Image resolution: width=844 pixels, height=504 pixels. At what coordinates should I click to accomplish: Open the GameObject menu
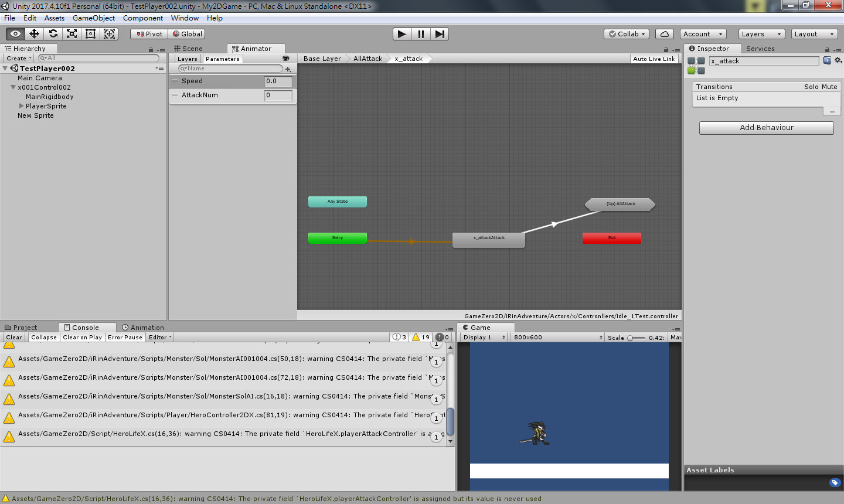coord(94,18)
